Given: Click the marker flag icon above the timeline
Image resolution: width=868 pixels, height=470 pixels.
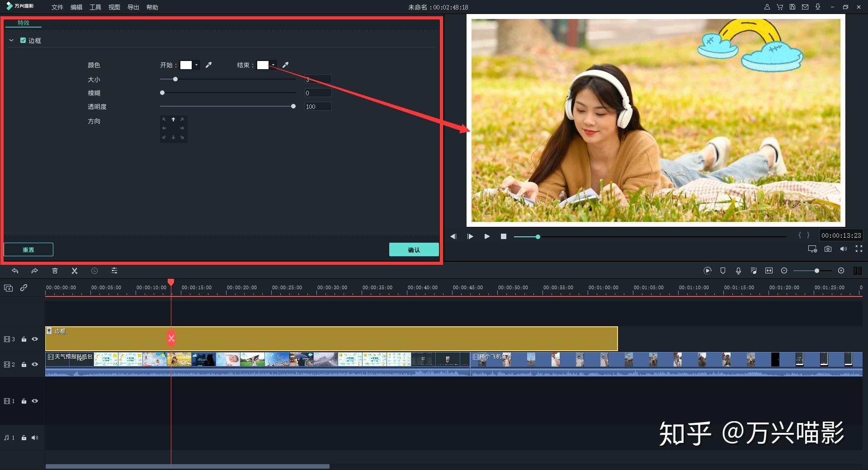Looking at the screenshot, I should [x=723, y=271].
